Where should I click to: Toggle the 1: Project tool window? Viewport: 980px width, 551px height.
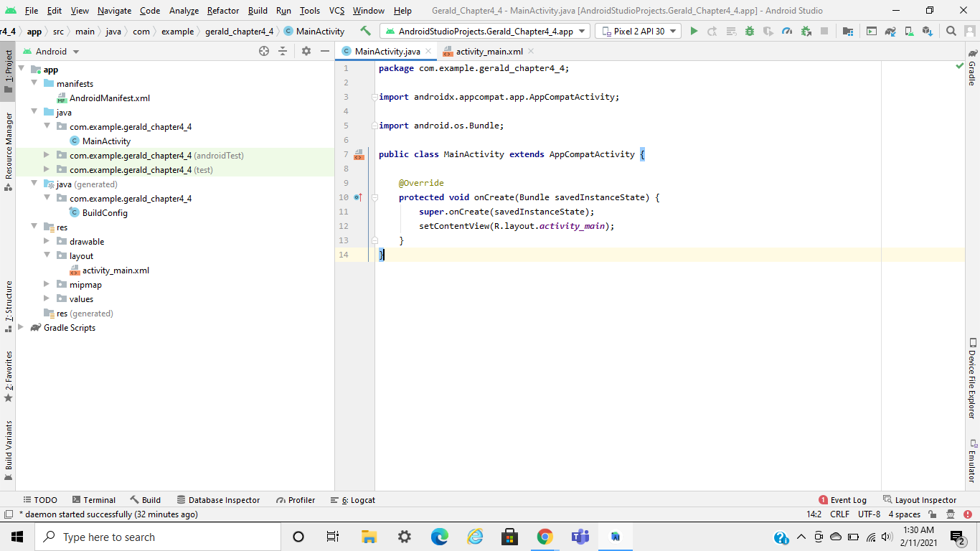point(9,72)
